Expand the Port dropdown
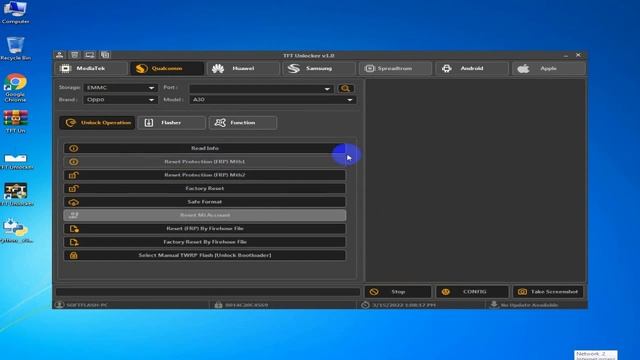640x360 pixels. pos(261,89)
